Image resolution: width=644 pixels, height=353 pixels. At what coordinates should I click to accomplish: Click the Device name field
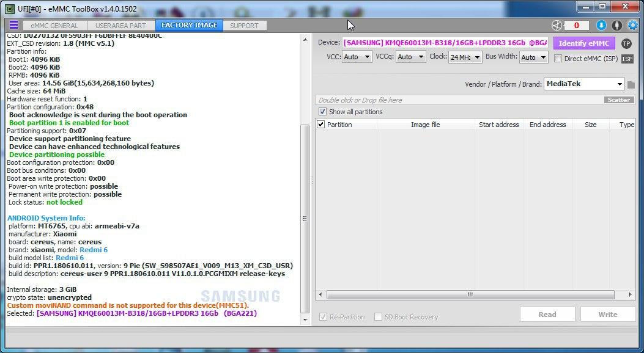446,43
